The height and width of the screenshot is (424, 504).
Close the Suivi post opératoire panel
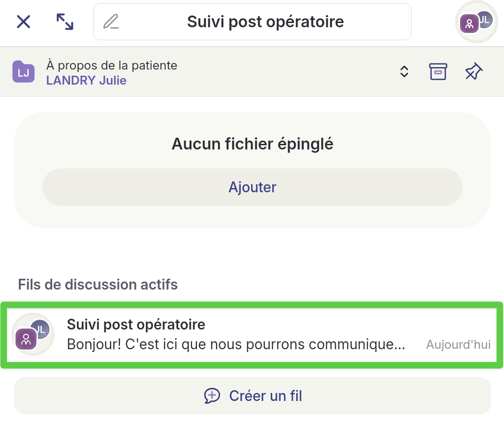click(24, 22)
